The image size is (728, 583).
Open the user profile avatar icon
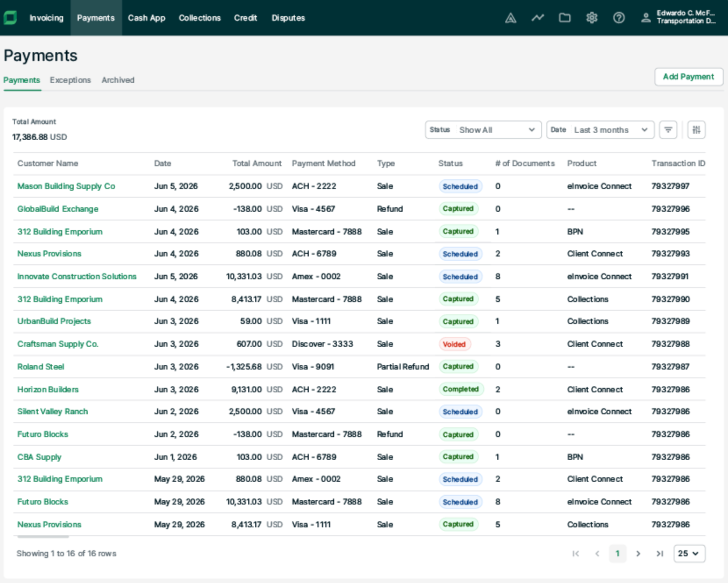pos(646,18)
